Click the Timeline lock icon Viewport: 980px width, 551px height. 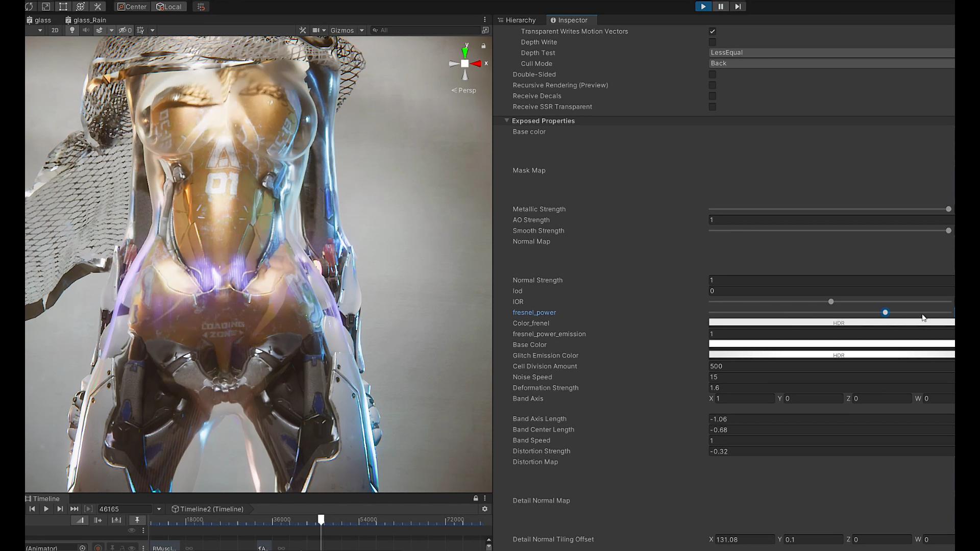click(476, 498)
